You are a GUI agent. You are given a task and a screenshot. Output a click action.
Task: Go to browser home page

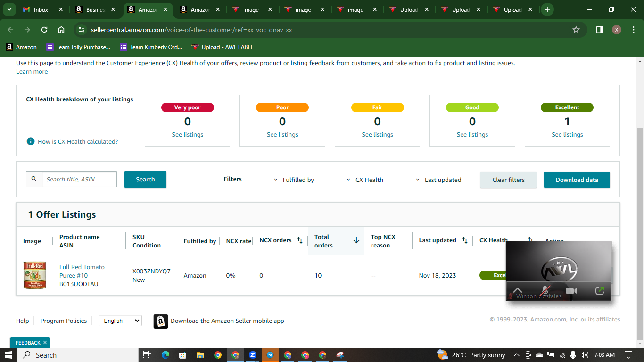point(61,30)
